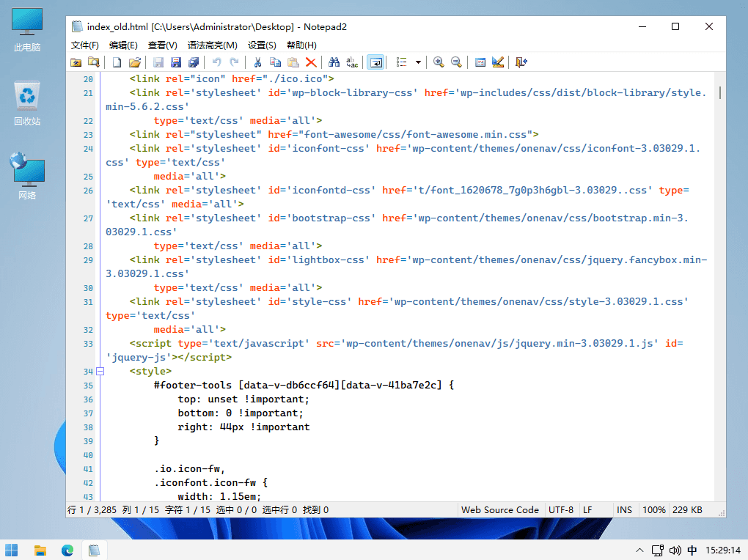
Task: Click the UTF-8 encoding status entry
Action: pyautogui.click(x=561, y=510)
